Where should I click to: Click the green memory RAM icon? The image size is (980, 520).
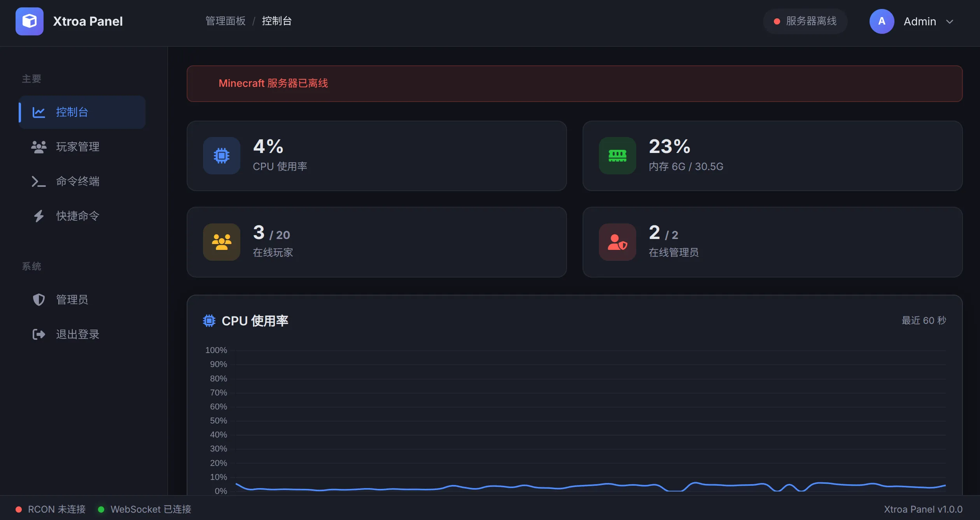[617, 156]
